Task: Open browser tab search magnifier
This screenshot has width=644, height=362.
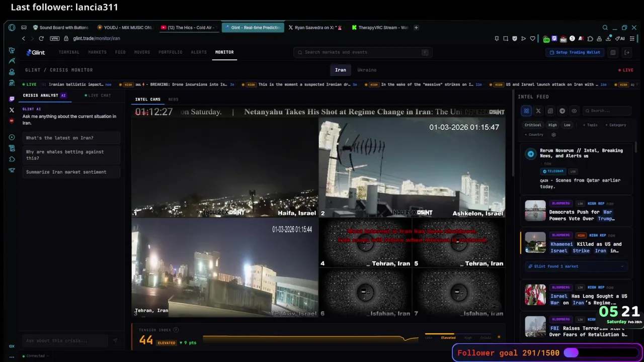Action: tap(605, 28)
